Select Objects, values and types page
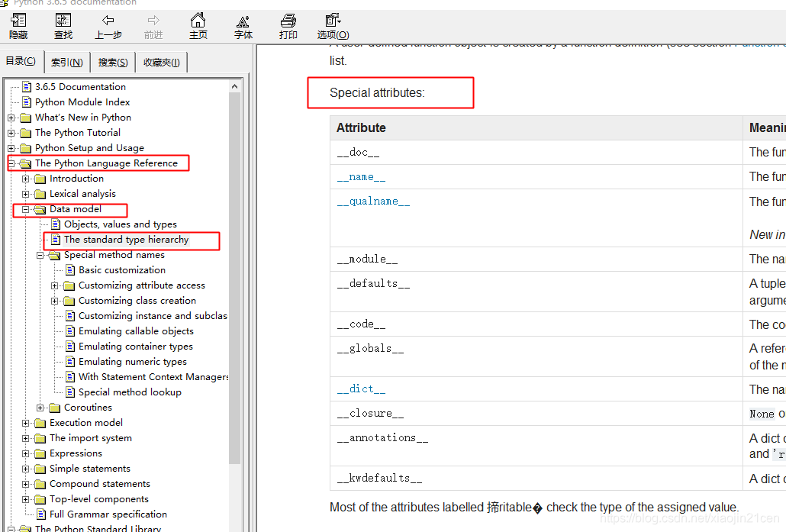The image size is (786, 532). click(x=121, y=224)
